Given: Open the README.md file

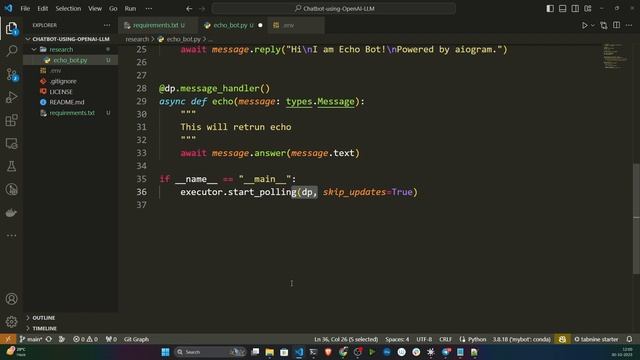Looking at the screenshot, I should [71, 102].
